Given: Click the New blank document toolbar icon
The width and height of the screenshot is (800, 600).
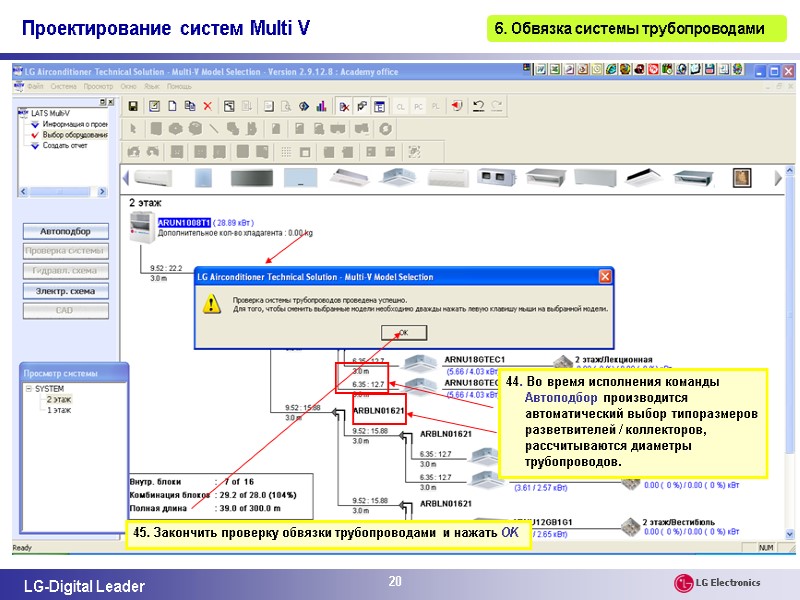Looking at the screenshot, I should [172, 106].
